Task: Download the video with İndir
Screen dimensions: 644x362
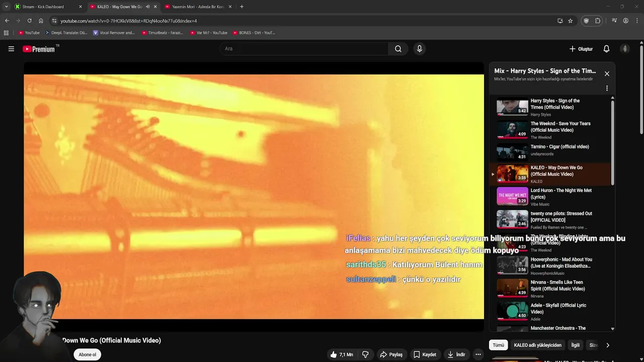Action: click(x=456, y=354)
